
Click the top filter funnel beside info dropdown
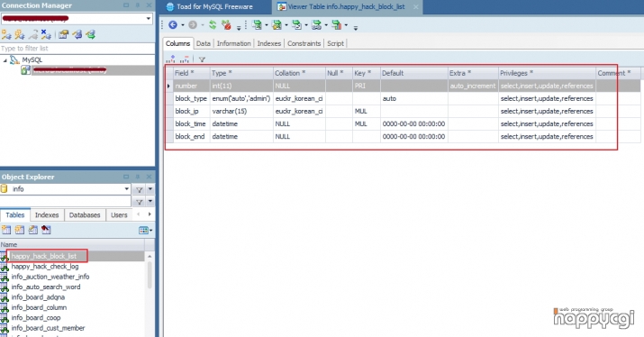[140, 189]
